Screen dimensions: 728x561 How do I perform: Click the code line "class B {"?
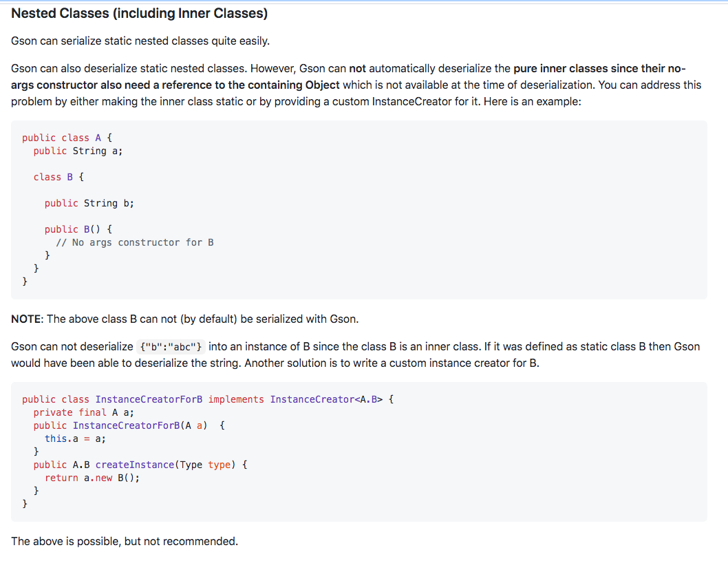point(58,177)
